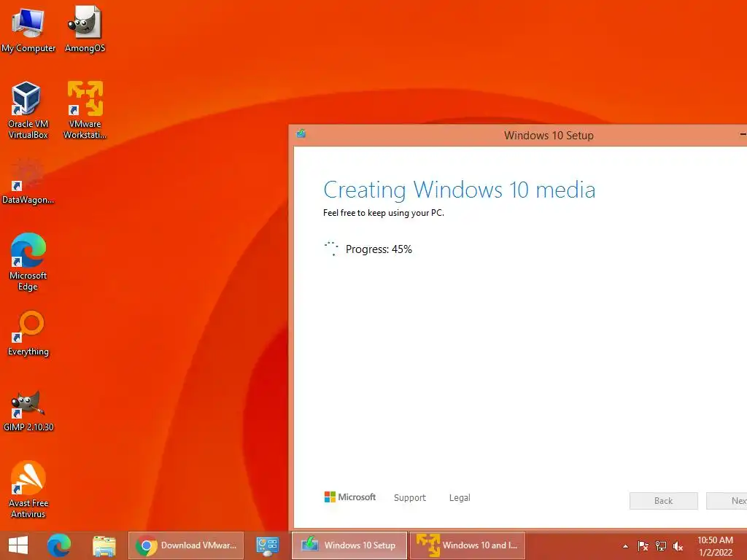
Task: Open the My Computer desktop icon
Action: (x=28, y=29)
